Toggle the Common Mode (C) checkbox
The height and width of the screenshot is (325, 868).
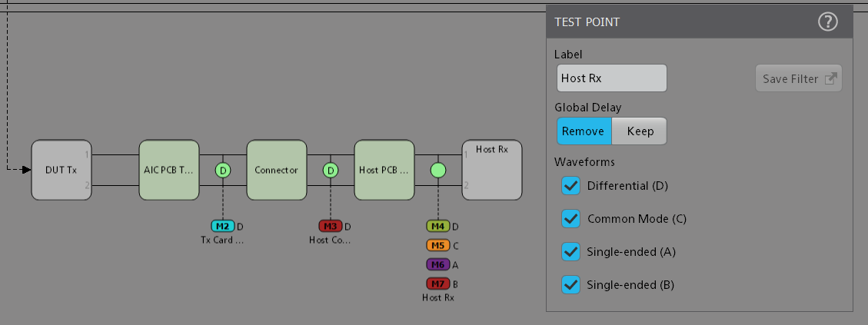point(570,218)
